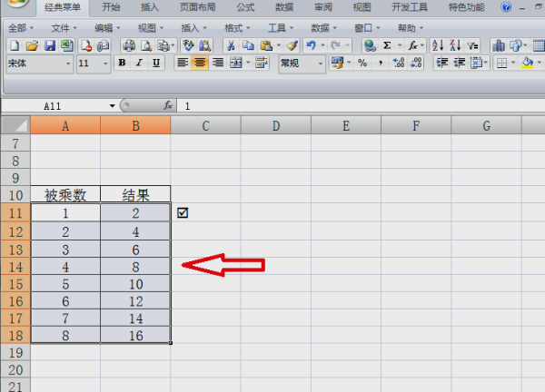Open the 工具 menu
Image resolution: width=545 pixels, height=392 pixels.
(280, 28)
